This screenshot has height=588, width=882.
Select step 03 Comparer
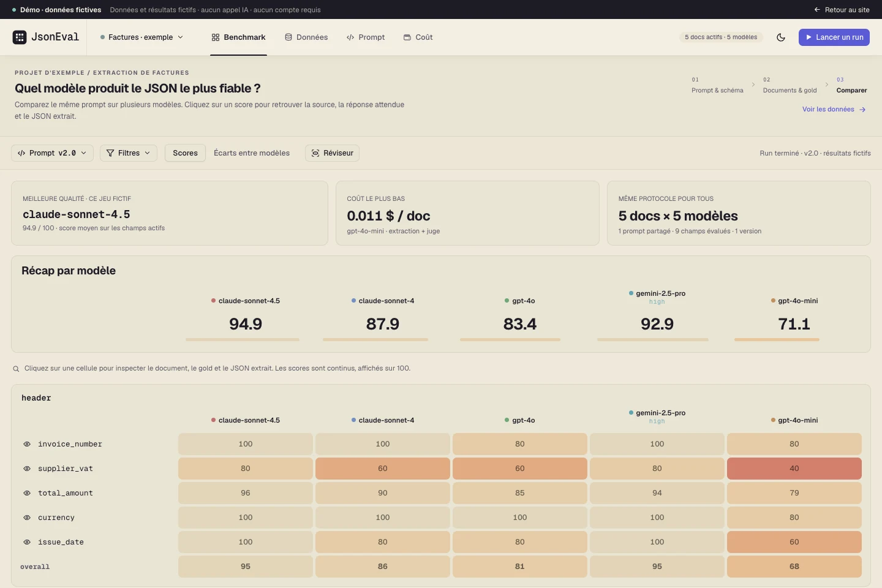pos(851,85)
